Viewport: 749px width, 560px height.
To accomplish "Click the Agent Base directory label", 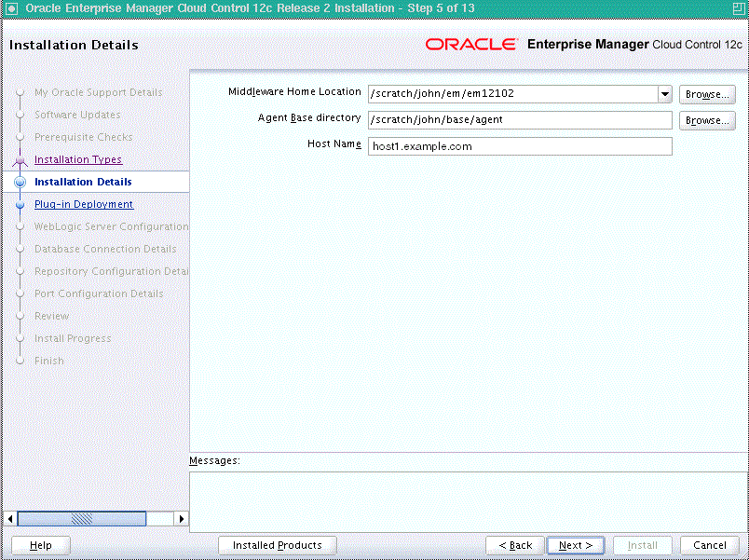I will (309, 118).
